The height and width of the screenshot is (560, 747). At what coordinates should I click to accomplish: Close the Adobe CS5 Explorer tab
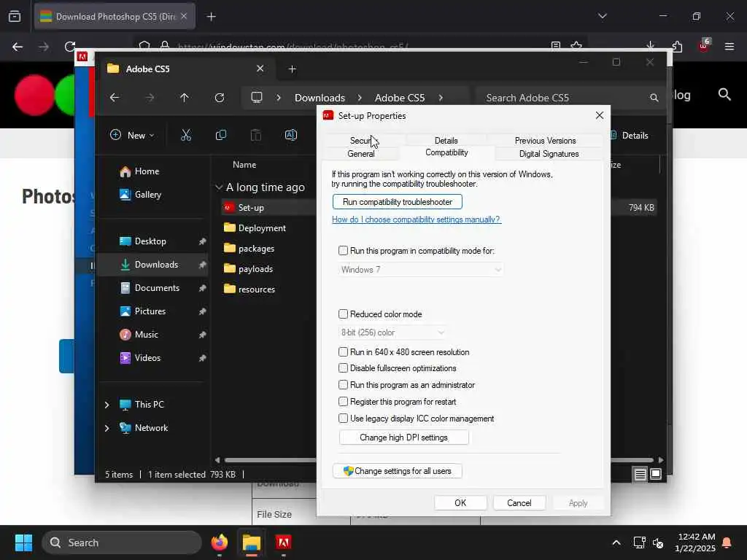pyautogui.click(x=260, y=69)
